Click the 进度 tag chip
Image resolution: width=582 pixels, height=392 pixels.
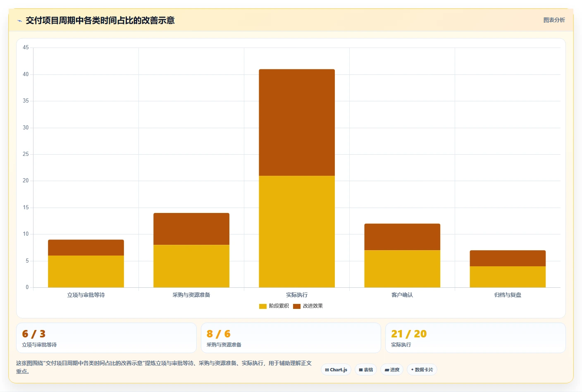(392, 370)
